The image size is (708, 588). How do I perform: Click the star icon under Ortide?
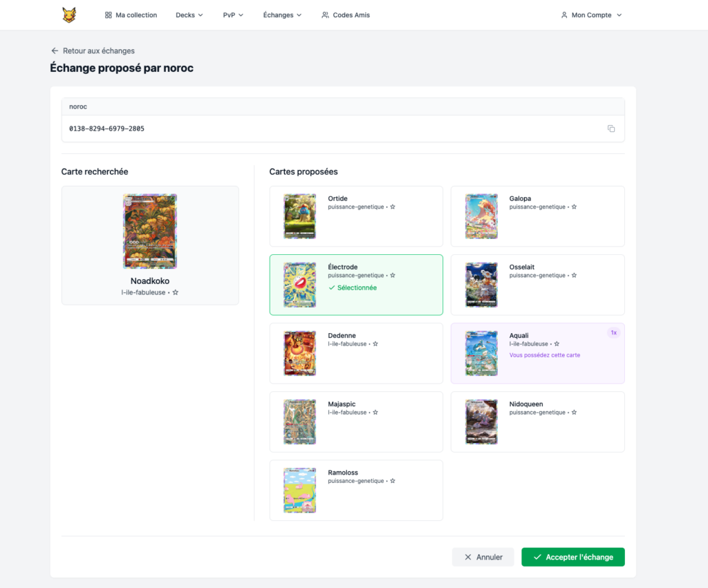point(393,207)
